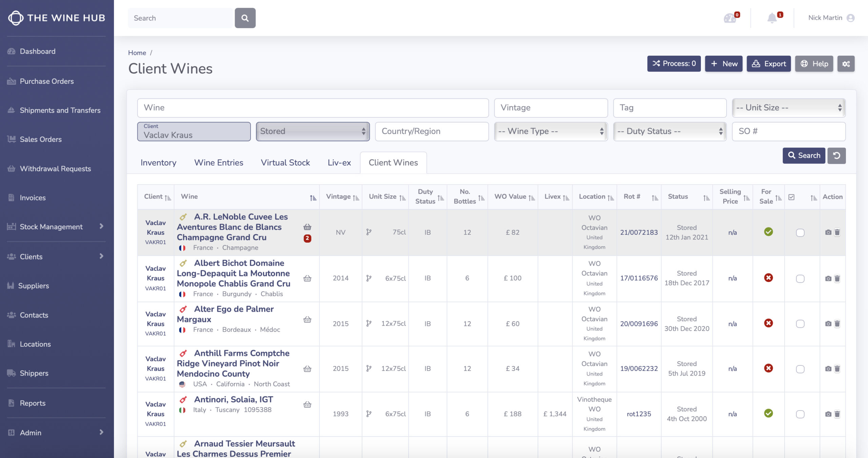This screenshot has height=458, width=868.
Task: Click the SO # input field
Action: (789, 131)
